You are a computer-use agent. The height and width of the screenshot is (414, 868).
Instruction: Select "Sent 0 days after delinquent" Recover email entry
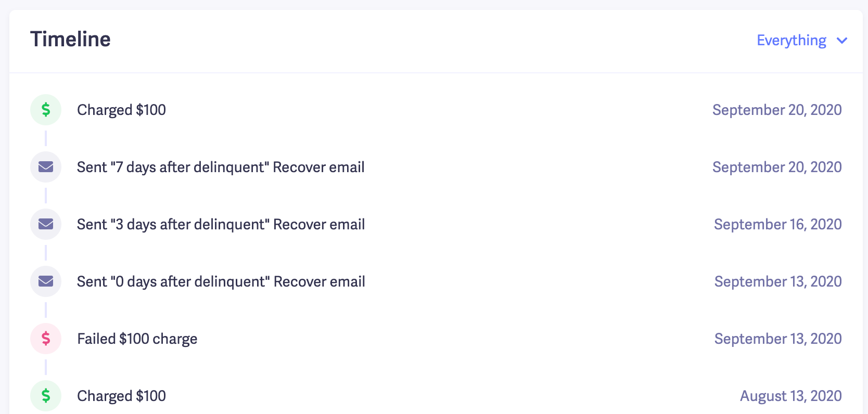[221, 281]
